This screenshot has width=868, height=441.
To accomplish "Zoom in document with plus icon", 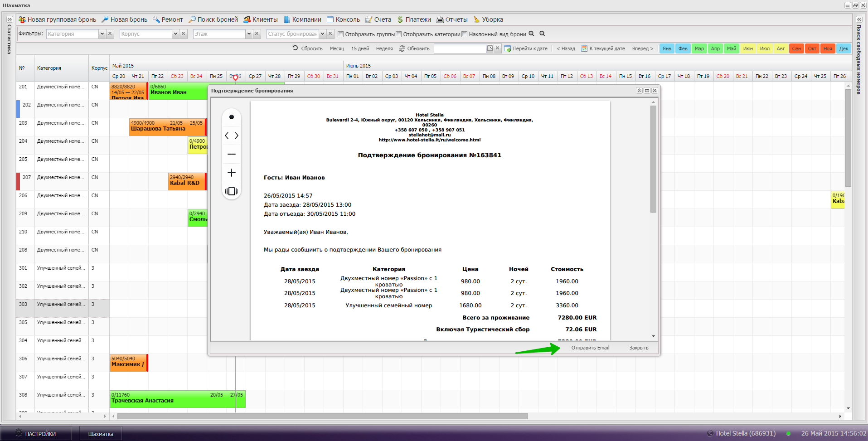I will [232, 173].
